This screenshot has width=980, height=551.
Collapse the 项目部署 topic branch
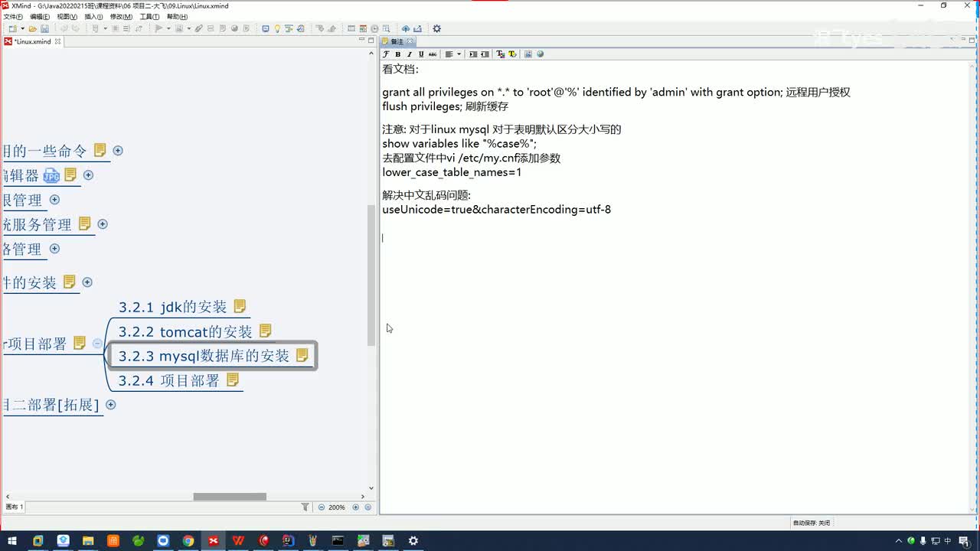[97, 344]
